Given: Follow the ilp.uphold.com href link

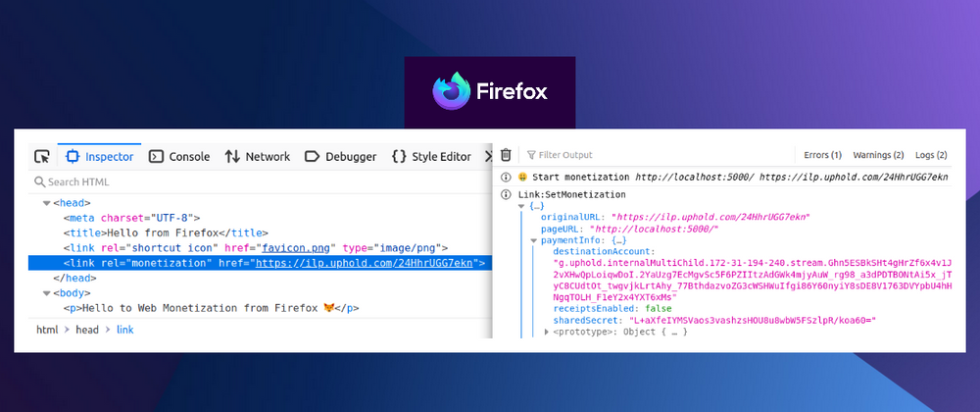Looking at the screenshot, I should 365,263.
